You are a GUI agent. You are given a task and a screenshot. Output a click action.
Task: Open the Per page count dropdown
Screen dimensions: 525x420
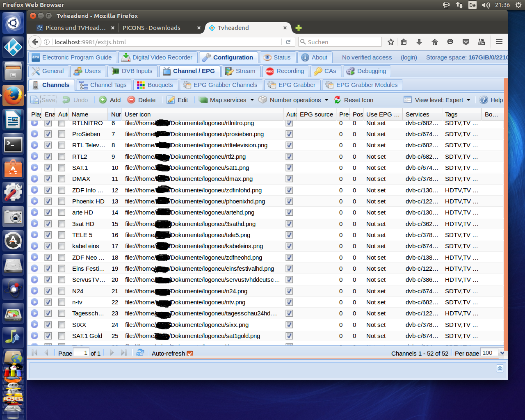click(502, 353)
